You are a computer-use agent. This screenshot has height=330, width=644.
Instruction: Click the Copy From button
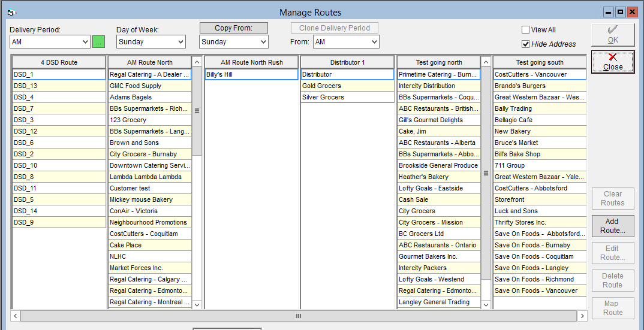pyautogui.click(x=234, y=28)
